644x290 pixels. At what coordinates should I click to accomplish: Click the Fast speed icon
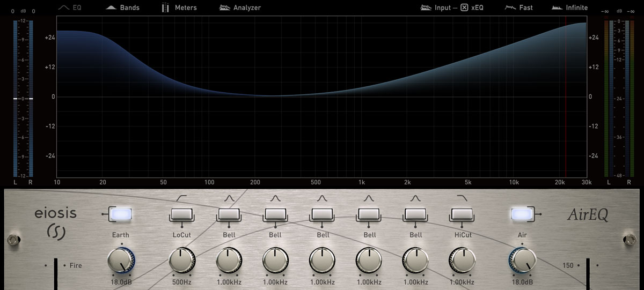point(510,8)
